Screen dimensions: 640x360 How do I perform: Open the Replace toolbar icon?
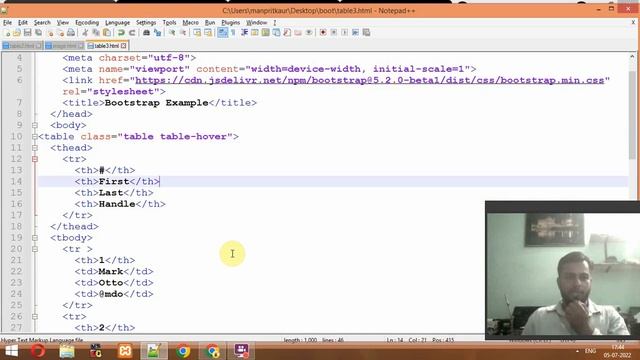coord(157,33)
